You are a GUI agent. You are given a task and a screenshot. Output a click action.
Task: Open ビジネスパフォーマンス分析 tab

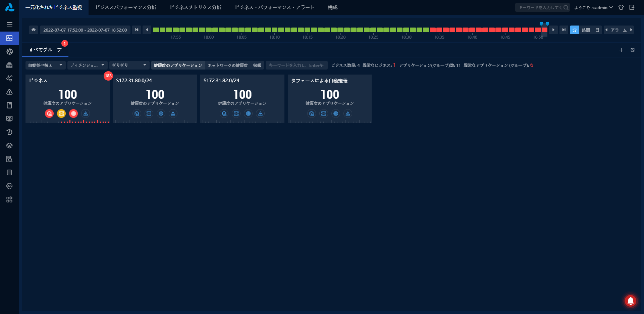point(126,7)
